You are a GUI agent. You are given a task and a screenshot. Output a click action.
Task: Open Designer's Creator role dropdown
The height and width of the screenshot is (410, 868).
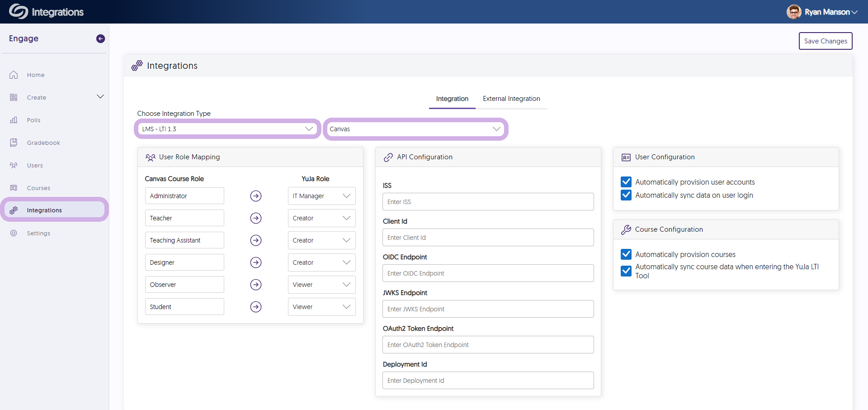click(321, 262)
